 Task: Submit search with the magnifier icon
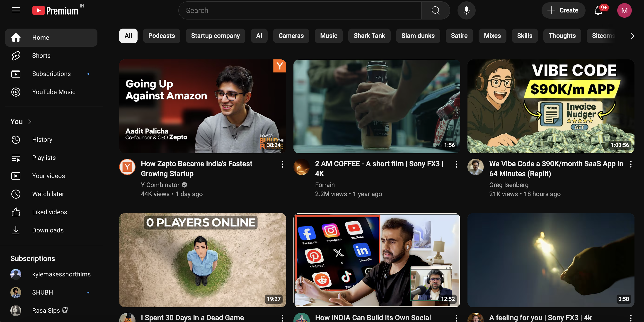pyautogui.click(x=435, y=10)
